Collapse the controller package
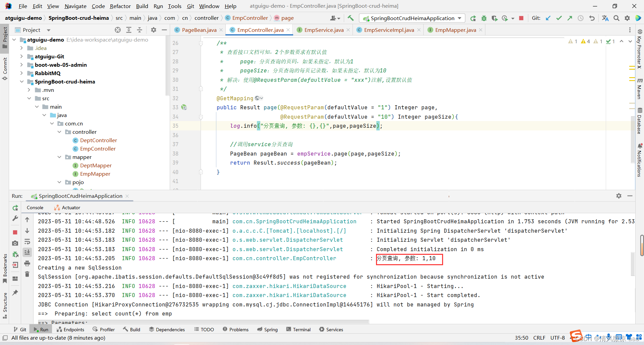Image resolution: width=644 pixels, height=345 pixels. pos(59,132)
